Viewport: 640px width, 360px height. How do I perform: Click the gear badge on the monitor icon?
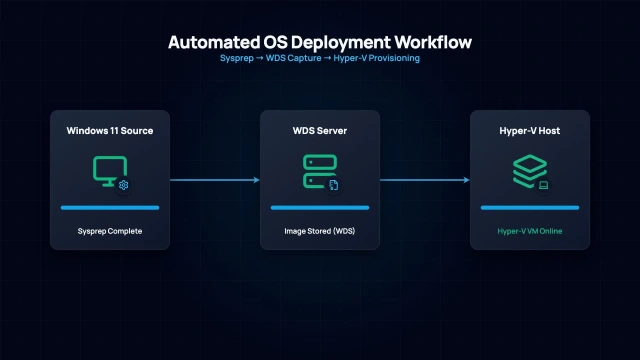123,185
